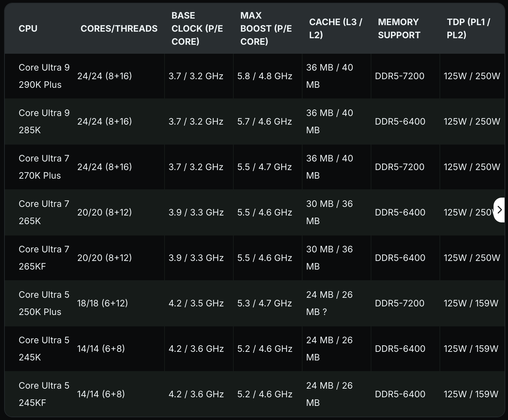Click the Core Ultra 7 265K name cell
Viewport: 508px width, 420px height.
pyautogui.click(x=44, y=212)
